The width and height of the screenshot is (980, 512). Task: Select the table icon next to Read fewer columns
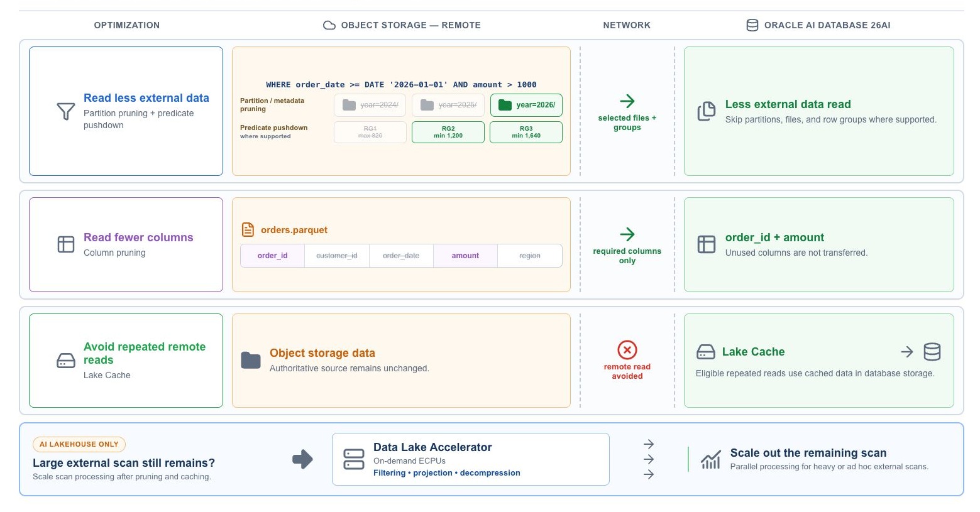[66, 244]
